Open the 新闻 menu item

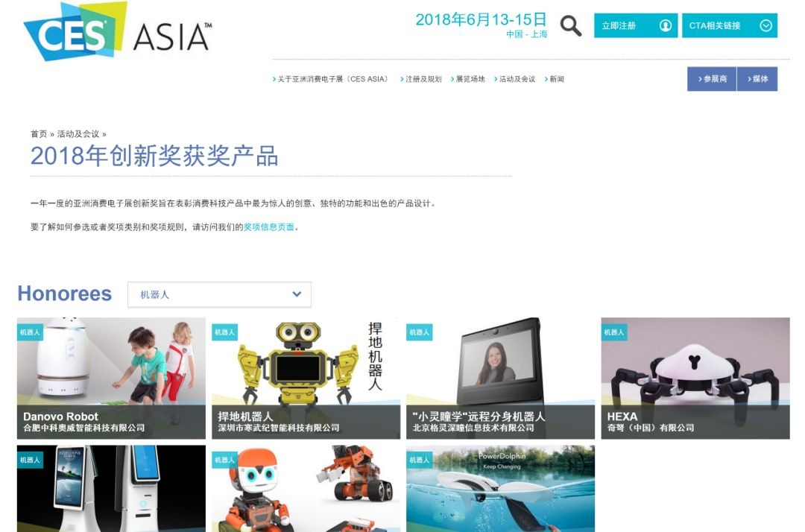(554, 79)
